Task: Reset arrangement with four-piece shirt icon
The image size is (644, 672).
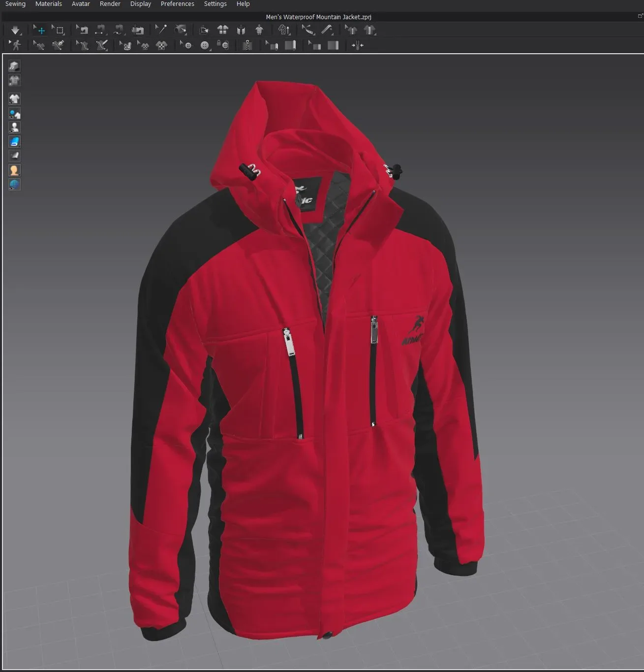Action: coord(222,30)
